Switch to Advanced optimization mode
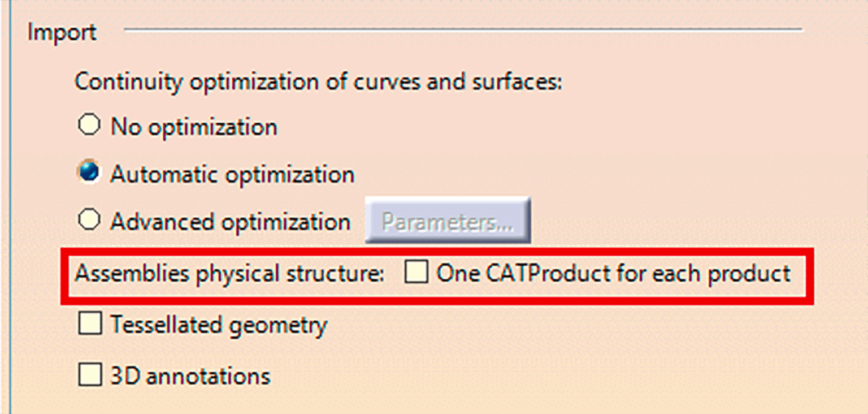 click(x=89, y=221)
